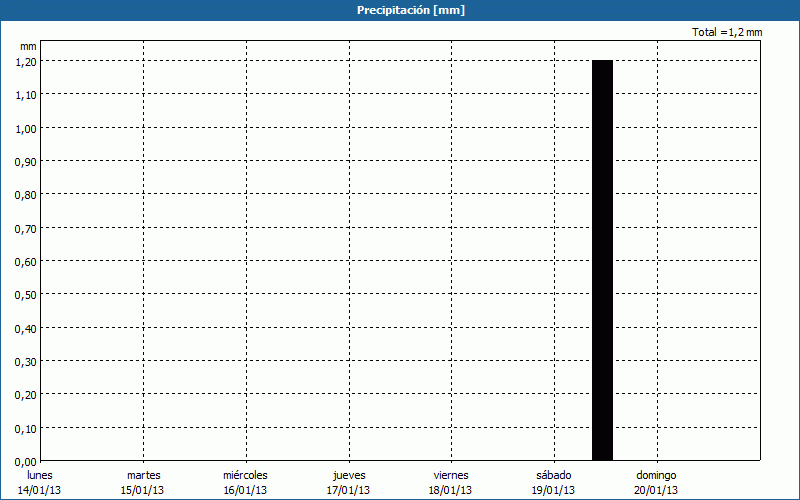Click the 1,00 y-axis tick label
Image resolution: width=800 pixels, height=500 pixels.
(x=26, y=128)
